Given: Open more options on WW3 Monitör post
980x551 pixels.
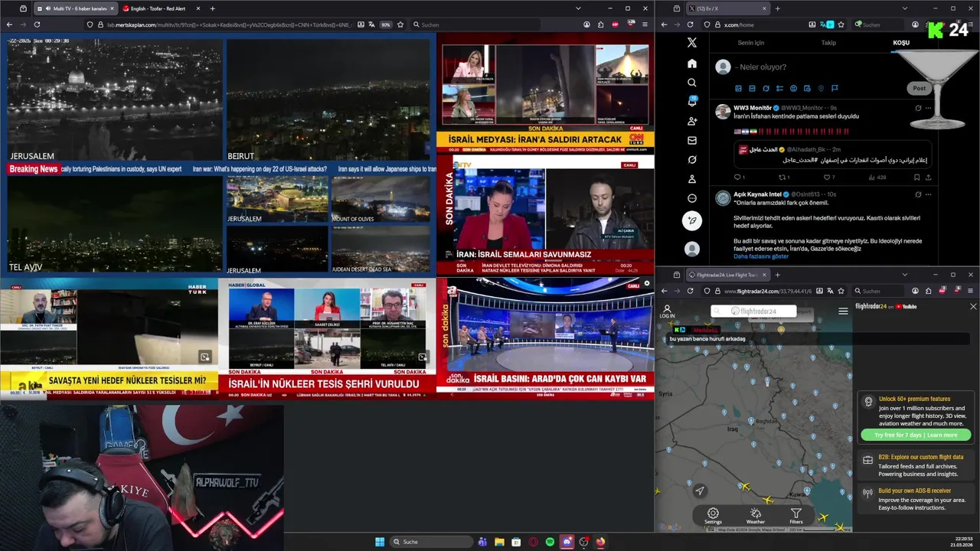Looking at the screenshot, I should click(x=929, y=108).
